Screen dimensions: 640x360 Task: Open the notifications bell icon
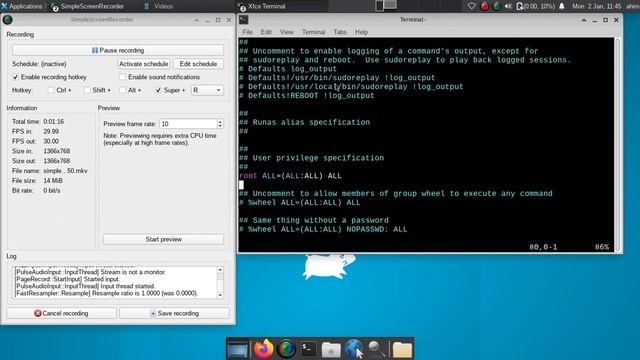coord(562,6)
